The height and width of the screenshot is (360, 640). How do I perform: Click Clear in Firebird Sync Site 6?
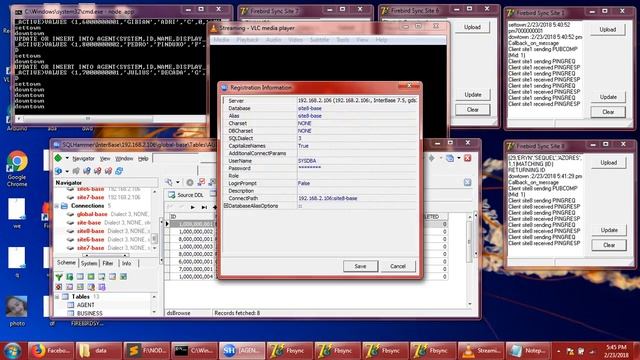473,110
